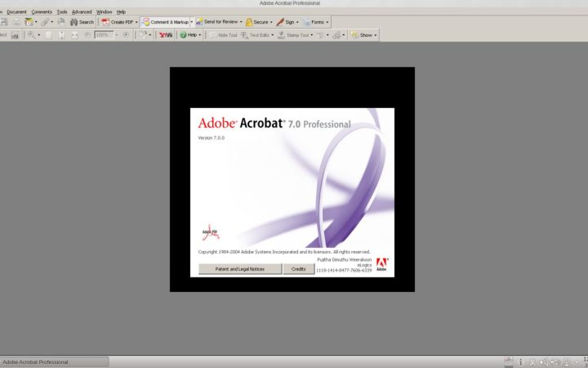
Task: Expand the Sign dropdown arrow
Action: 297,22
